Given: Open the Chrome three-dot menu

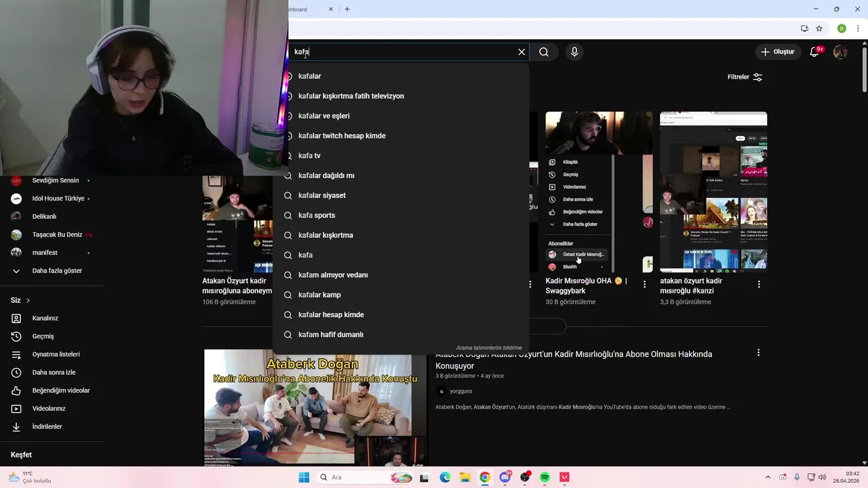Looking at the screenshot, I should 858,28.
